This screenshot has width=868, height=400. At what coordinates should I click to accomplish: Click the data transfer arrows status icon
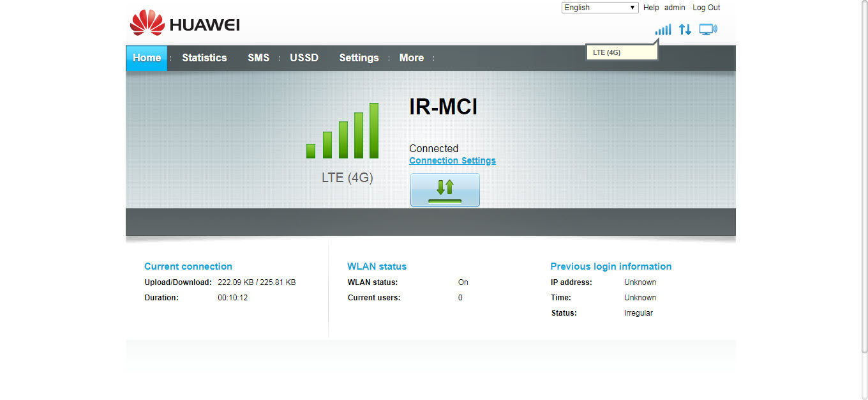point(685,29)
